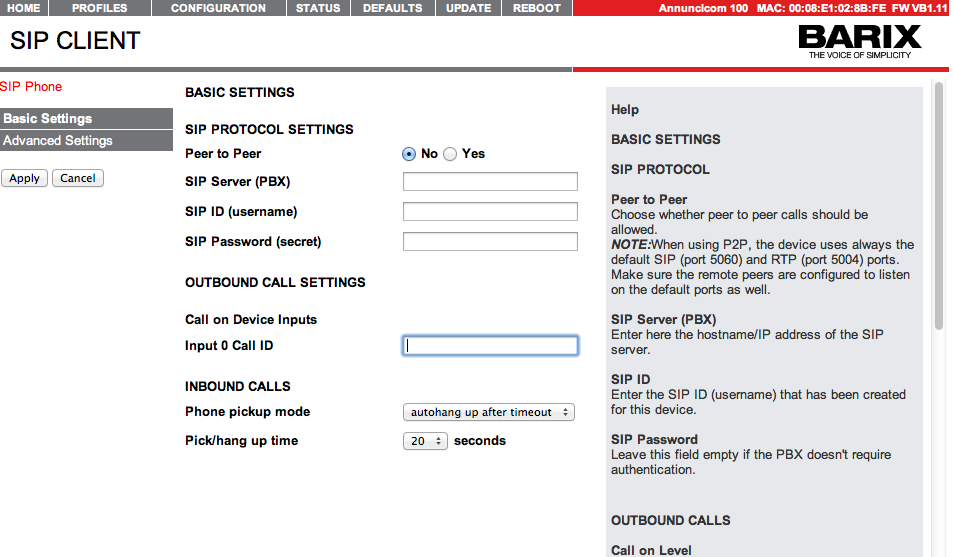This screenshot has height=557, width=953.
Task: Select Peer to Peer 'Yes' radio button
Action: 450,154
